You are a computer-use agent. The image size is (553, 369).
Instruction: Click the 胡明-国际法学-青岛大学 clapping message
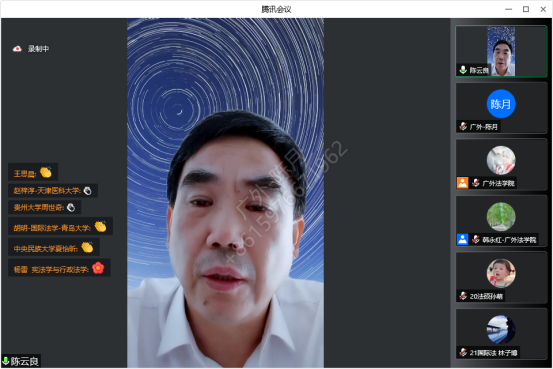[60, 227]
